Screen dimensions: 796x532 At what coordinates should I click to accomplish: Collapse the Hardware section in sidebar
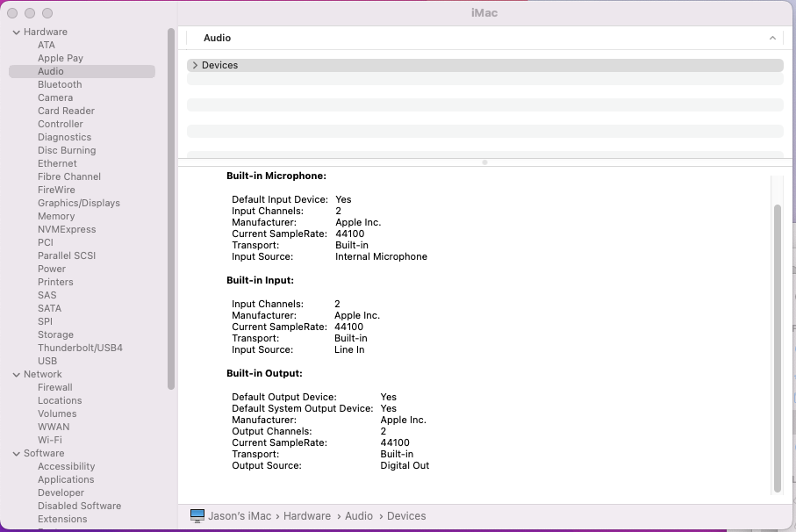(17, 32)
